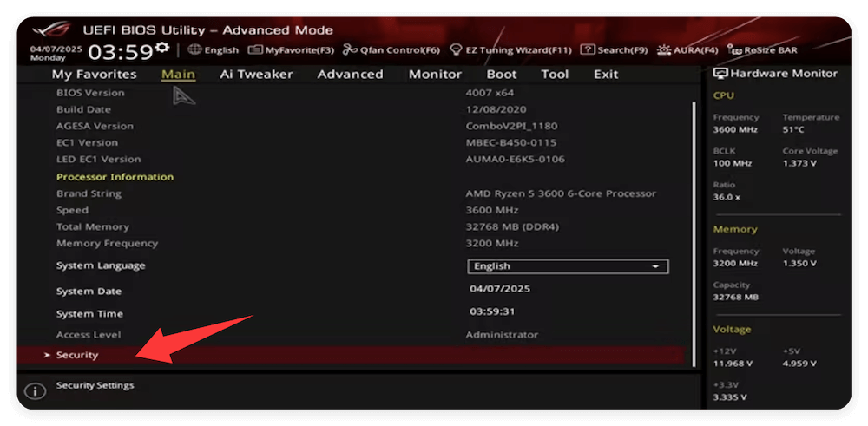Click the Security Settings help text

click(95, 385)
